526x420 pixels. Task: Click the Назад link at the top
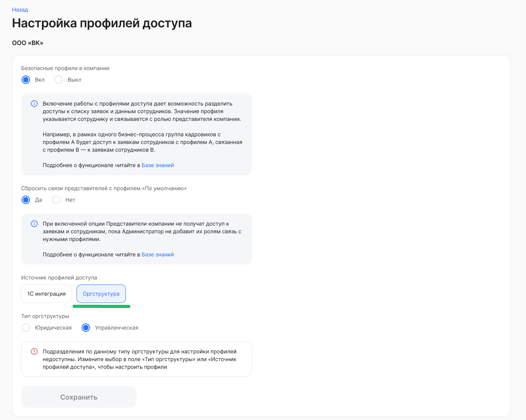click(20, 10)
